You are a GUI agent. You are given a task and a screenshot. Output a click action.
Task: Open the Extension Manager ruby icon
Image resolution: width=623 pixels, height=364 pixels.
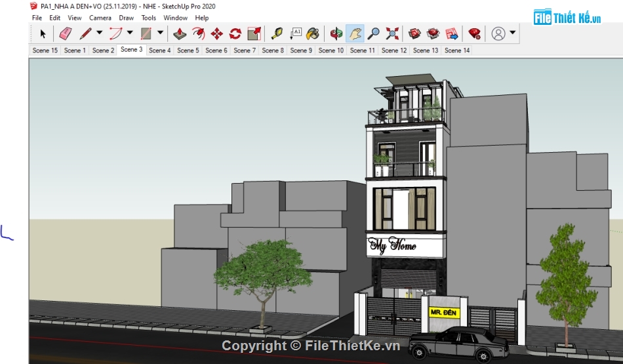click(x=474, y=34)
